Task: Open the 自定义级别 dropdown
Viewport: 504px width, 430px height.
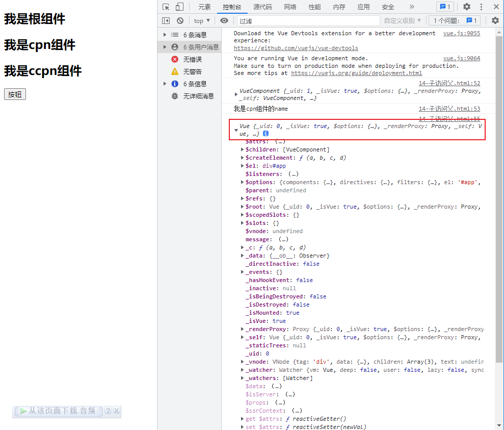Action: pos(403,20)
